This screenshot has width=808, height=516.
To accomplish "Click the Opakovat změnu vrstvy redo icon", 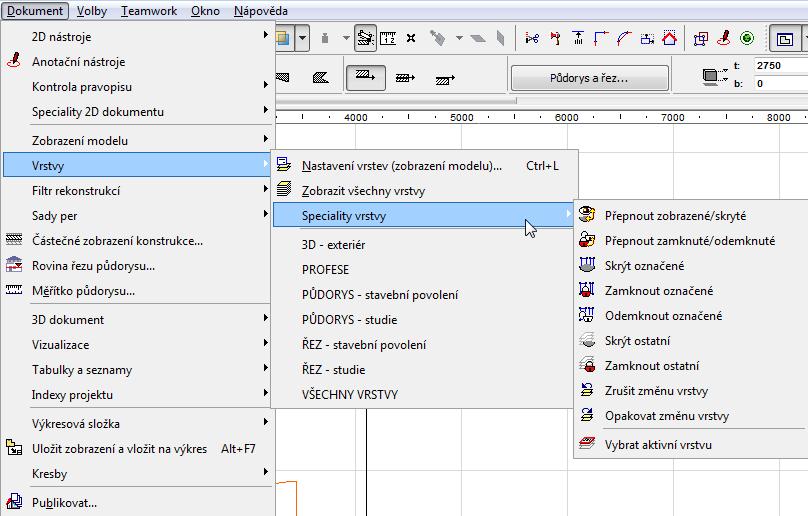I will click(x=586, y=415).
